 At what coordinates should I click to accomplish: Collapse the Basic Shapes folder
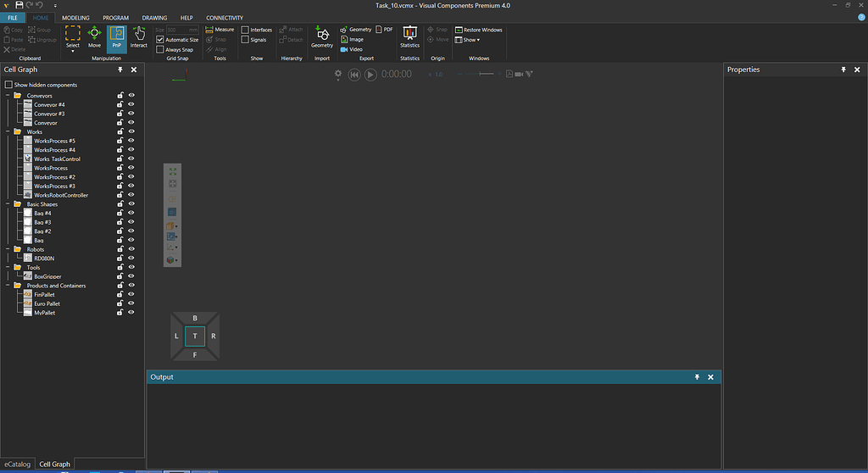8,203
